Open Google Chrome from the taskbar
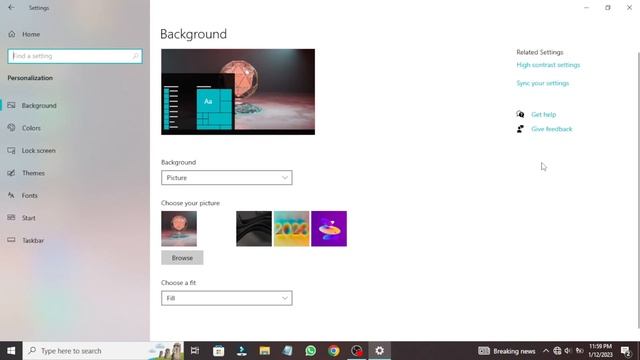Viewport: 640px width, 360px height. [333, 351]
